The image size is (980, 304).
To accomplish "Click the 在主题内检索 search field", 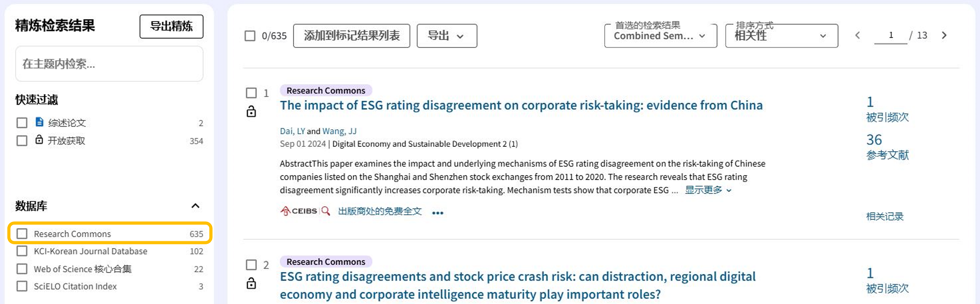I will (x=109, y=64).
